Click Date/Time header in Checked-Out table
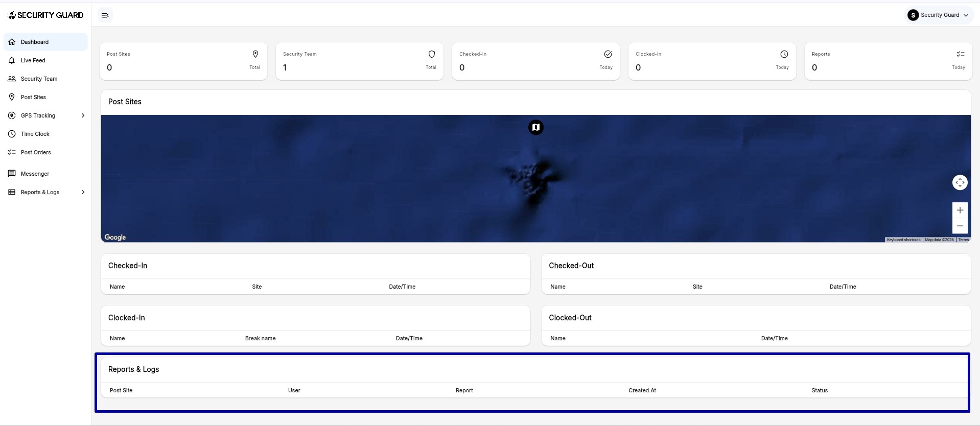The height and width of the screenshot is (426, 980). (843, 287)
